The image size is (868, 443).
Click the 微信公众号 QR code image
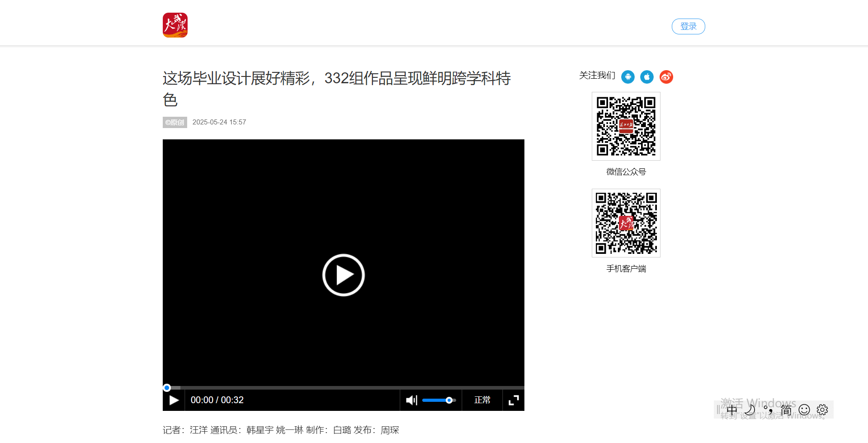tap(626, 126)
